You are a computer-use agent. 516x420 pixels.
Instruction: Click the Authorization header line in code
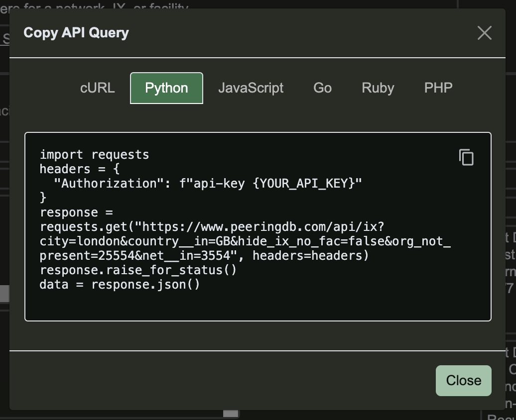pyautogui.click(x=208, y=183)
